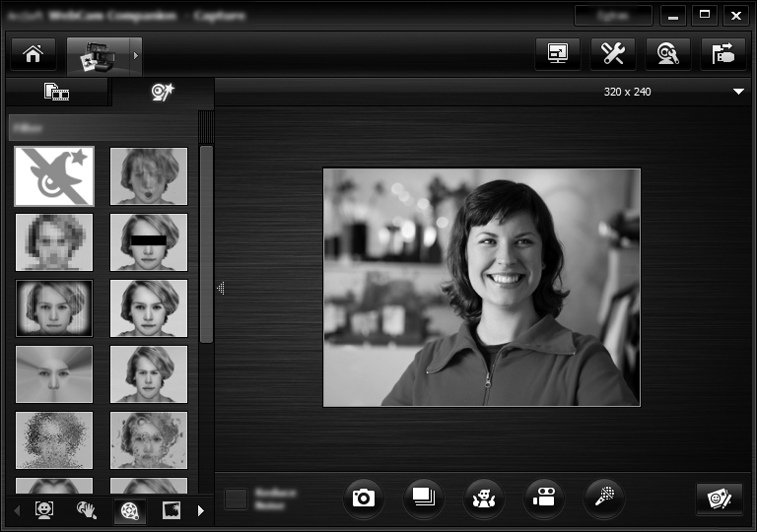Switch to the webcam effects tab
This screenshot has width=757, height=532.
tap(163, 92)
